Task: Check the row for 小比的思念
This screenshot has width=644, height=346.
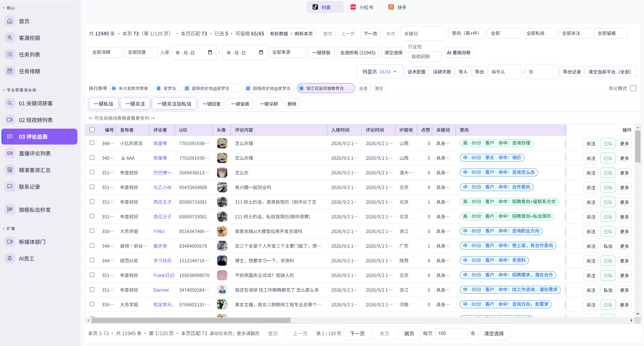Action: click(x=92, y=143)
